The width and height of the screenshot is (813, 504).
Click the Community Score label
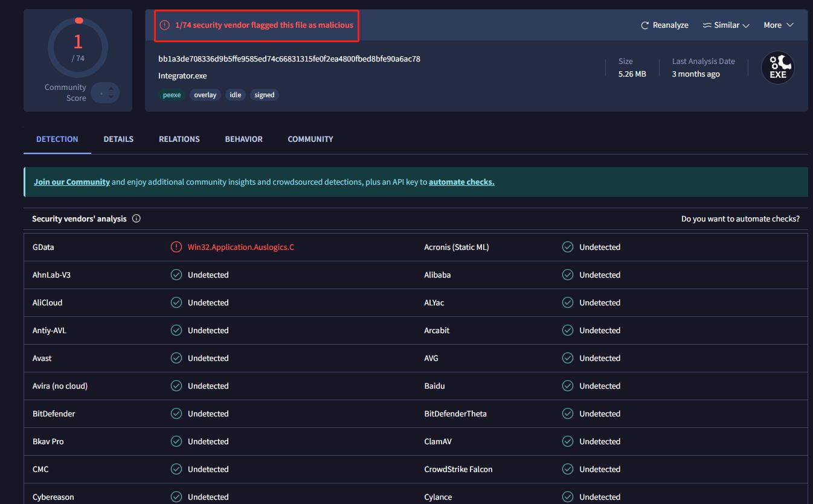tap(65, 92)
